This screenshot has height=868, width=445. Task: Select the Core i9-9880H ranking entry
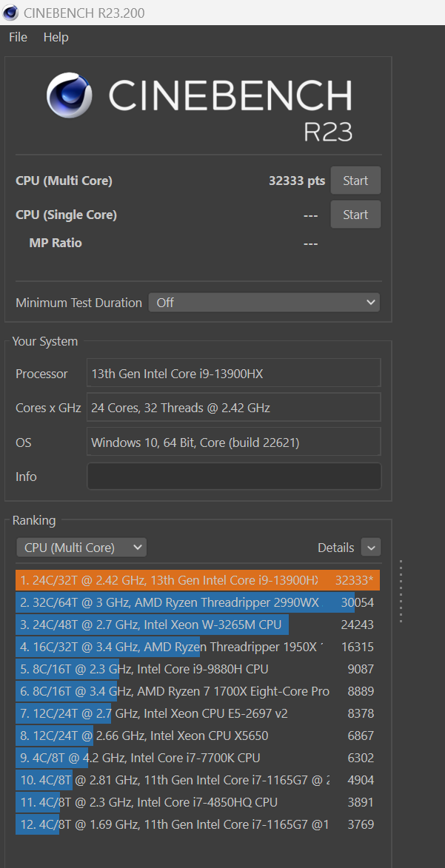197,669
